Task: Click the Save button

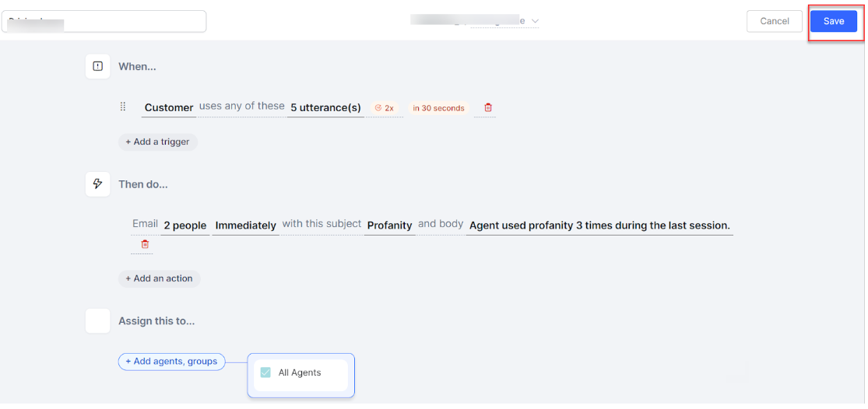Action: (x=833, y=21)
